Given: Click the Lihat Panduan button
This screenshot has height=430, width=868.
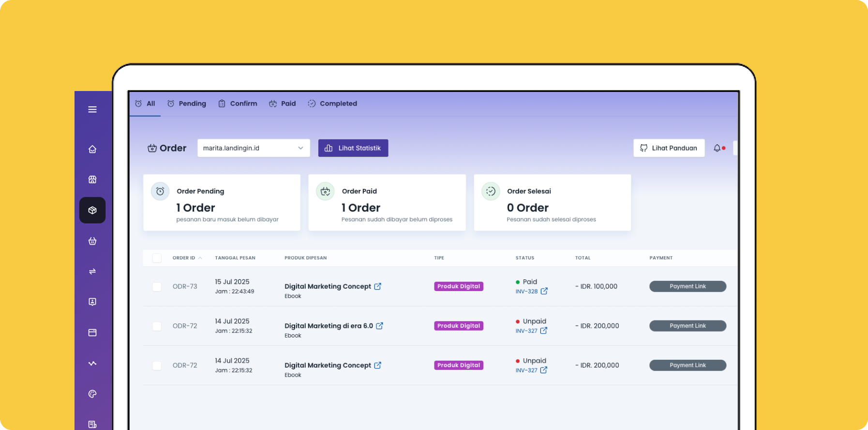Looking at the screenshot, I should click(x=669, y=148).
